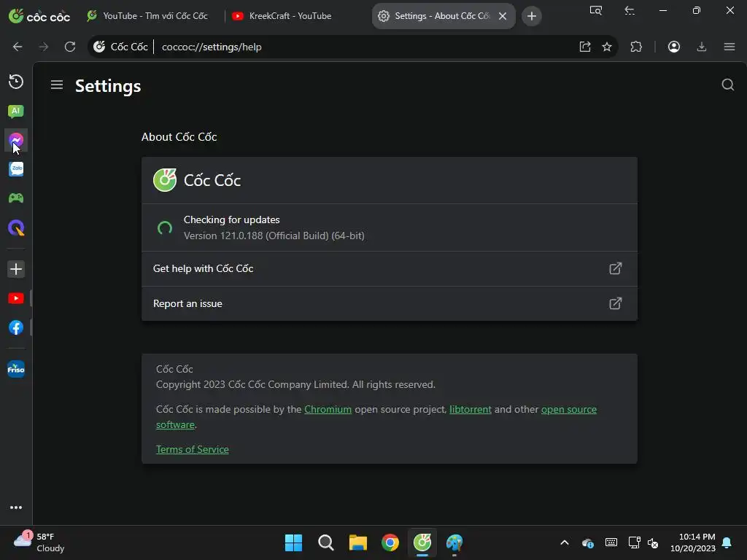Reload the current page
Viewport: 747px width, 560px height.
click(70, 47)
